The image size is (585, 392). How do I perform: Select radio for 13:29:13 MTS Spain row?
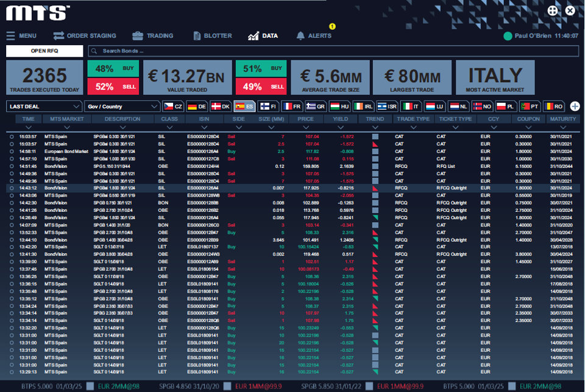tap(12, 373)
